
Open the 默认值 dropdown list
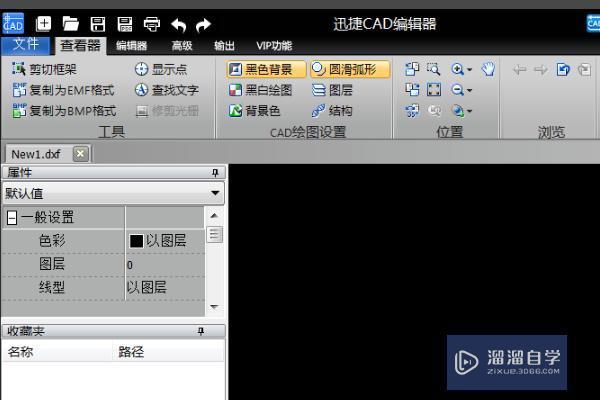[x=114, y=193]
